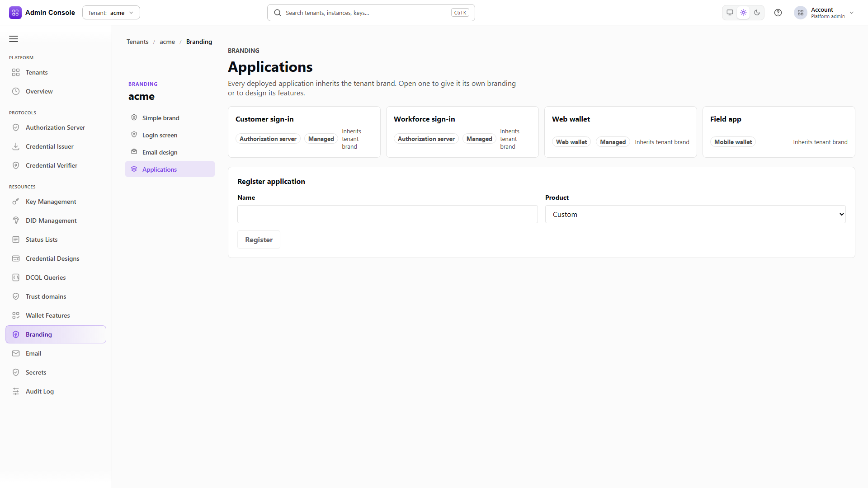Open Login screen section

pyautogui.click(x=170, y=135)
